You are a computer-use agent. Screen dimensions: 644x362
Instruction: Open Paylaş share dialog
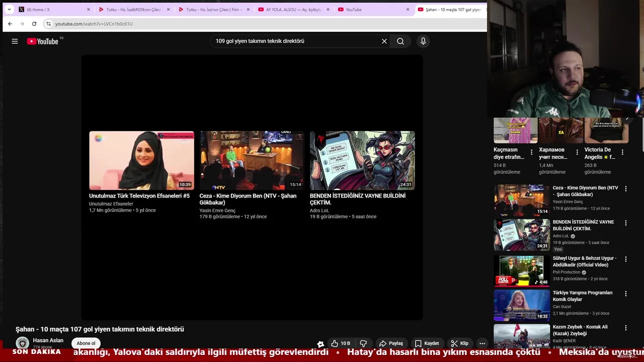(x=391, y=343)
